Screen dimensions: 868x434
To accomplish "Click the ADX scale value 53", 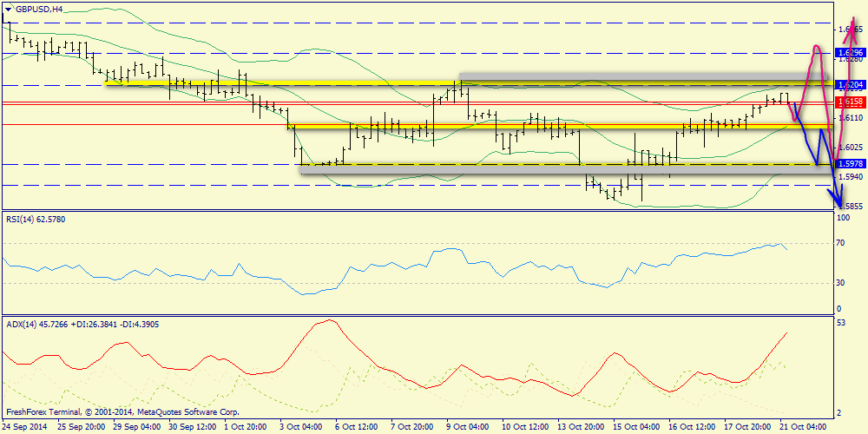I will click(840, 323).
